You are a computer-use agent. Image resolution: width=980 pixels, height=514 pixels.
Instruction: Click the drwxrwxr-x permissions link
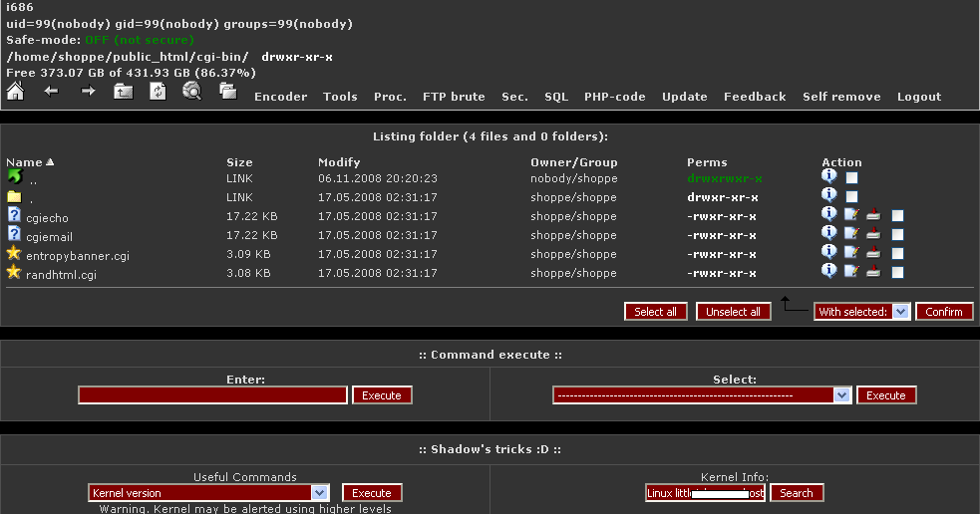pyautogui.click(x=725, y=178)
